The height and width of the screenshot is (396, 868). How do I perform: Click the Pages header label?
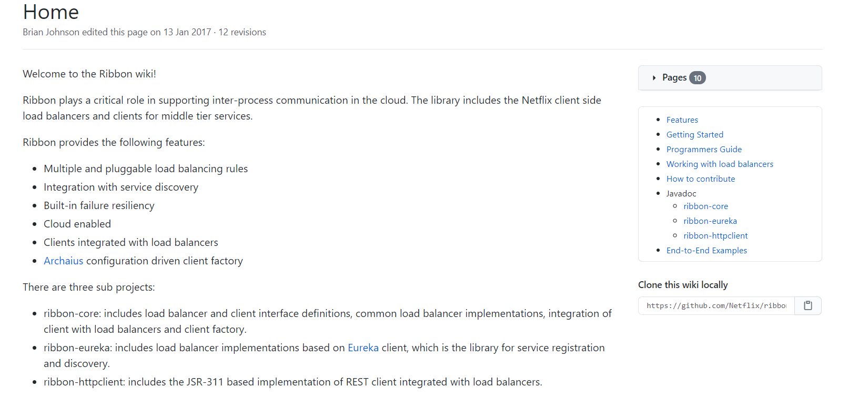(x=674, y=78)
